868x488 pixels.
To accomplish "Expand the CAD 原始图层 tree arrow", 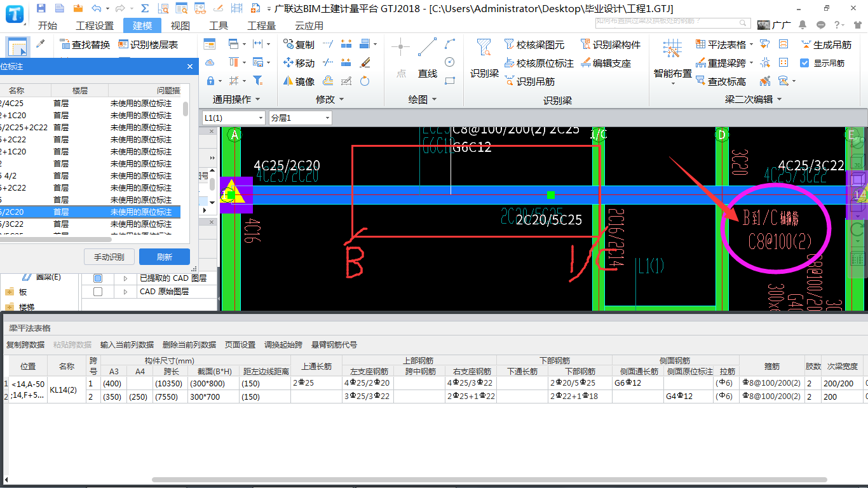I will click(125, 292).
